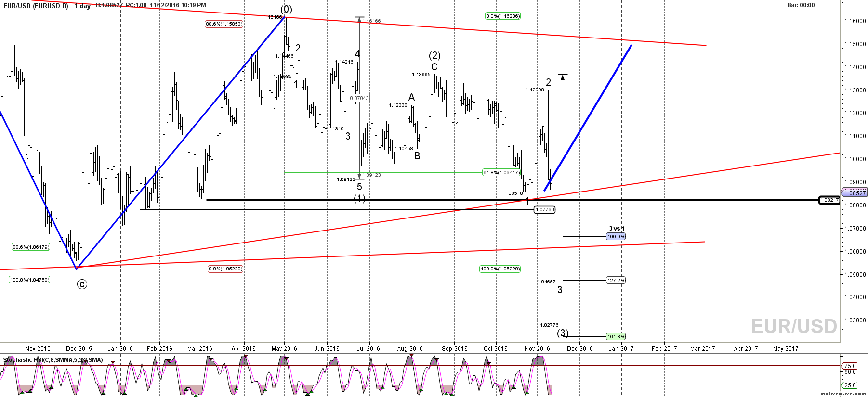Select the blue "100.0%" projection box

pos(616,236)
